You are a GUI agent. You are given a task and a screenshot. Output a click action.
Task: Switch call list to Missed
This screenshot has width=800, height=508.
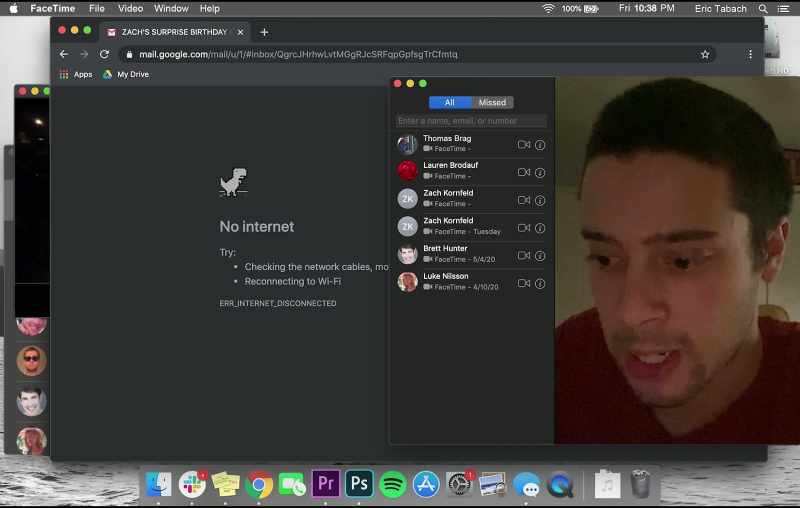click(x=492, y=103)
